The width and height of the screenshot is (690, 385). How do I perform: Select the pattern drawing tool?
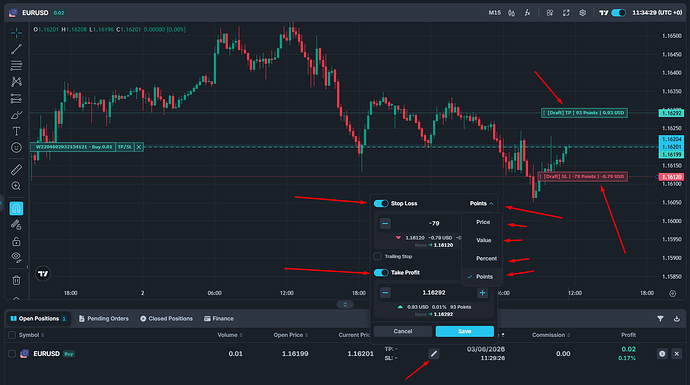click(16, 82)
